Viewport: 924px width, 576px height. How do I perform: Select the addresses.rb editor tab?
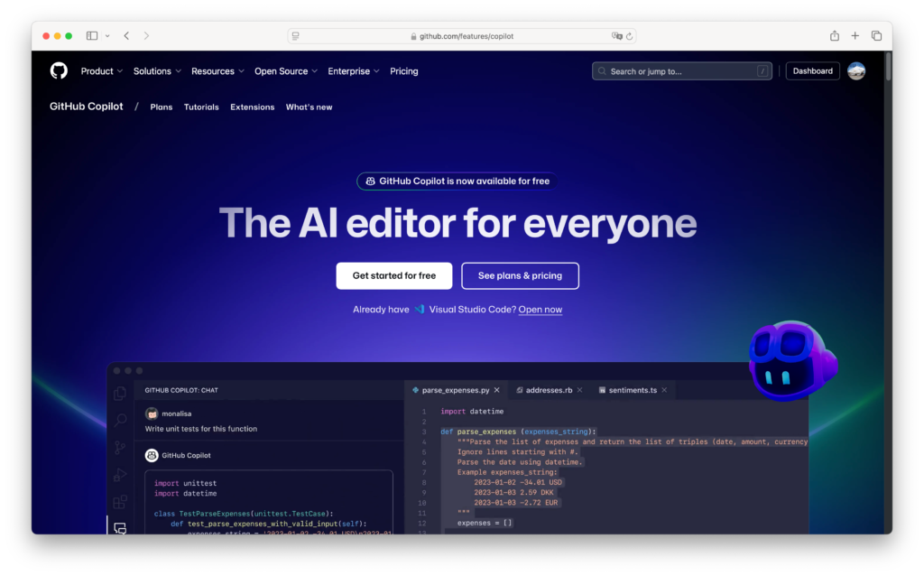pyautogui.click(x=550, y=390)
